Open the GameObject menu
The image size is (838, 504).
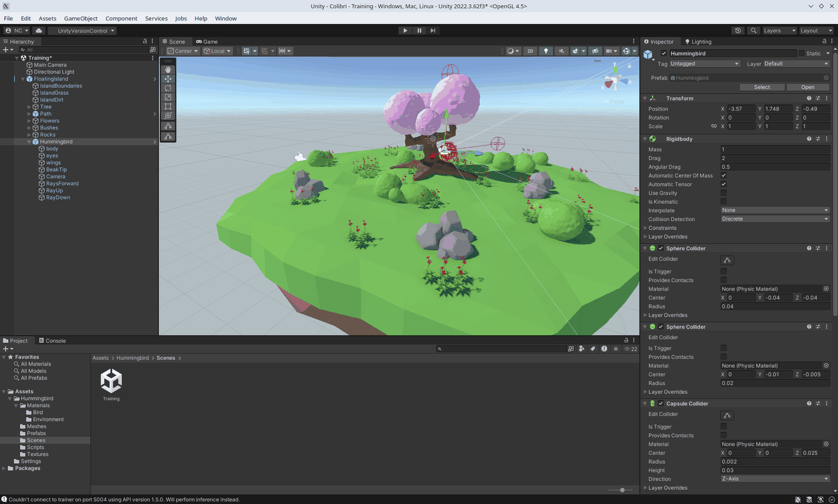(81, 18)
